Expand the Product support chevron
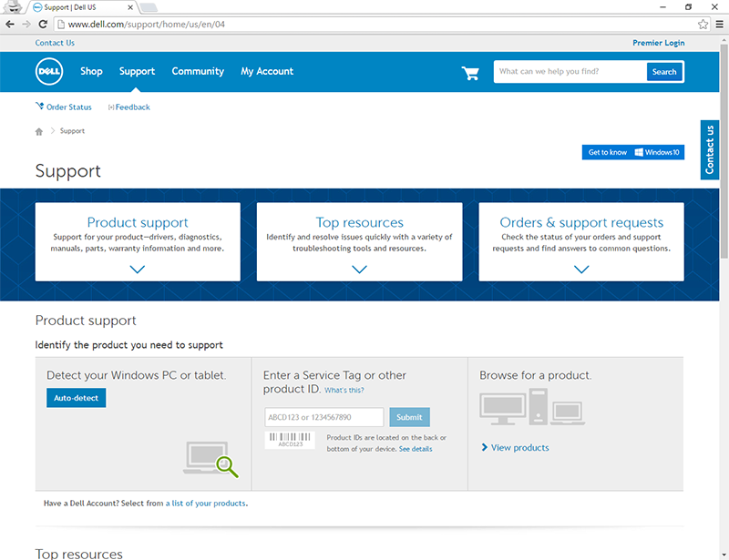Image resolution: width=729 pixels, height=560 pixels. click(x=138, y=269)
